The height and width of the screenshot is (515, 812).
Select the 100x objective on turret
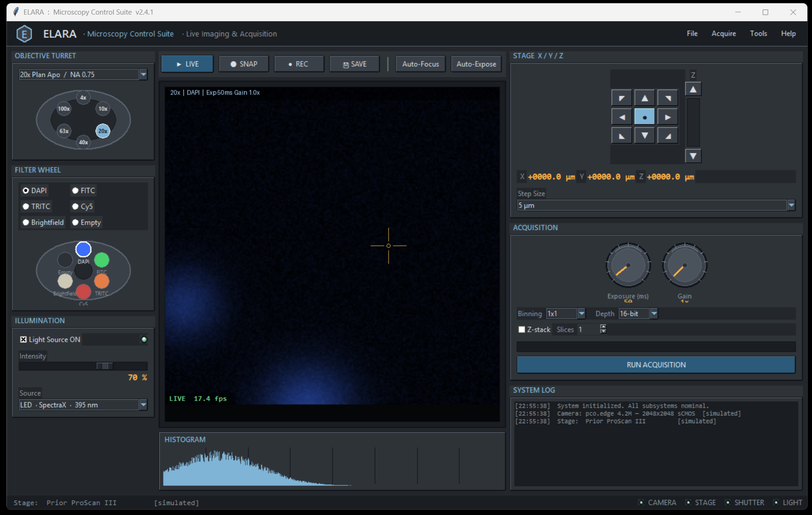tap(64, 109)
